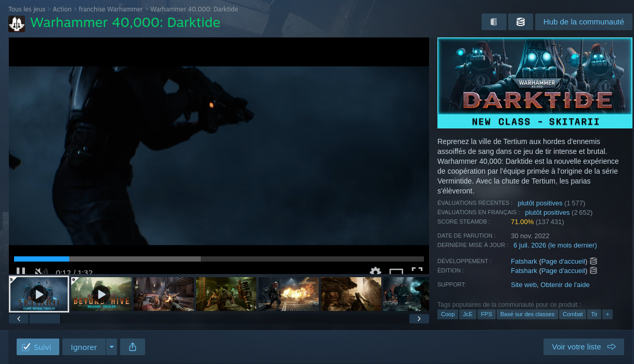Viewport: 634px width, 364px height.
Task: Click the Darktide game logo icon
Action: [17, 23]
